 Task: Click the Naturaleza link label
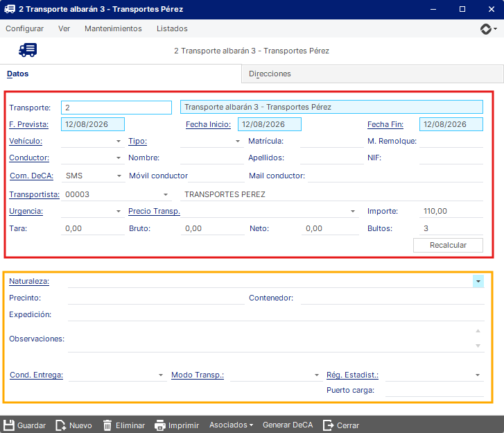tap(29, 281)
